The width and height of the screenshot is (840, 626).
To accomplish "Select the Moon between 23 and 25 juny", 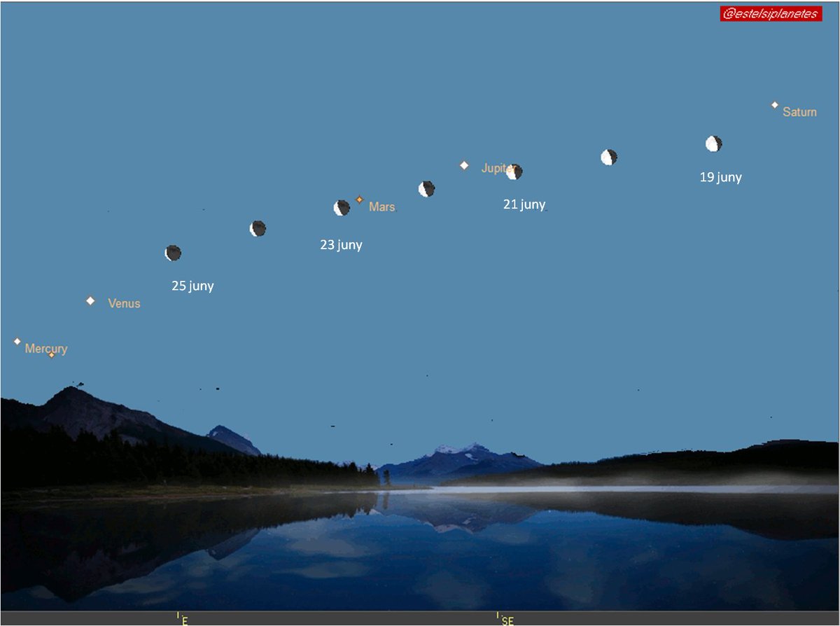I will click(x=258, y=228).
